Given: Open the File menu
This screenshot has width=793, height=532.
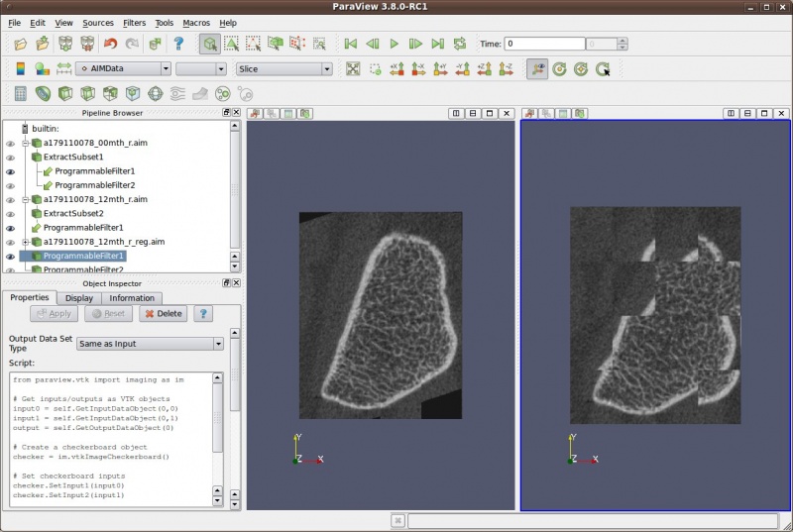Looking at the screenshot, I should click(14, 23).
